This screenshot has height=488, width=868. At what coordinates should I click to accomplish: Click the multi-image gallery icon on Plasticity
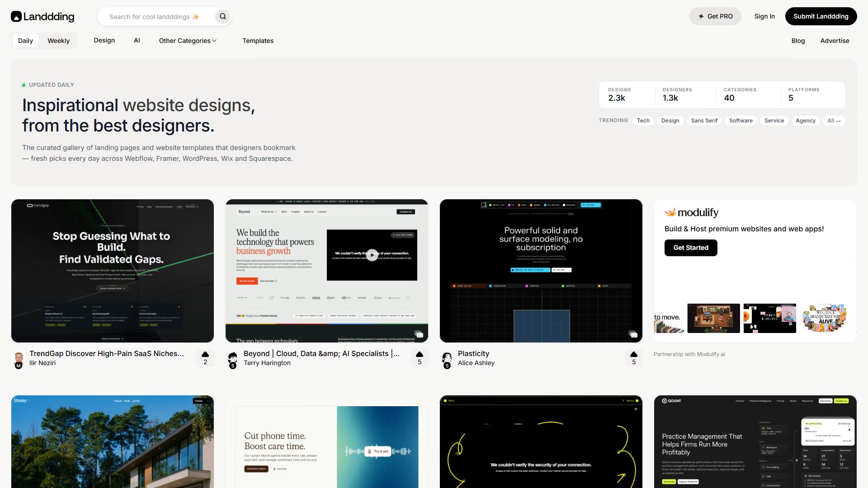pos(633,334)
